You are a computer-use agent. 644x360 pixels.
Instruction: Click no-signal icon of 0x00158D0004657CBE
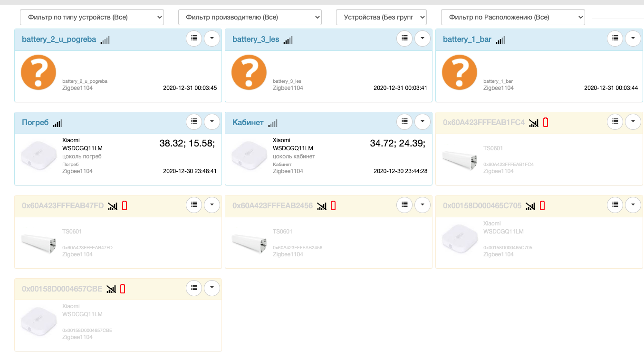click(111, 289)
